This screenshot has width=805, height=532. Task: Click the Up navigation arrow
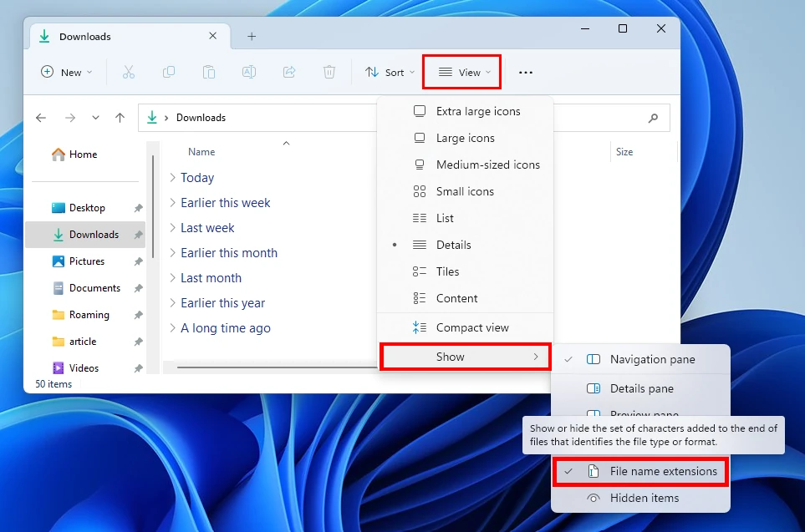coord(120,117)
